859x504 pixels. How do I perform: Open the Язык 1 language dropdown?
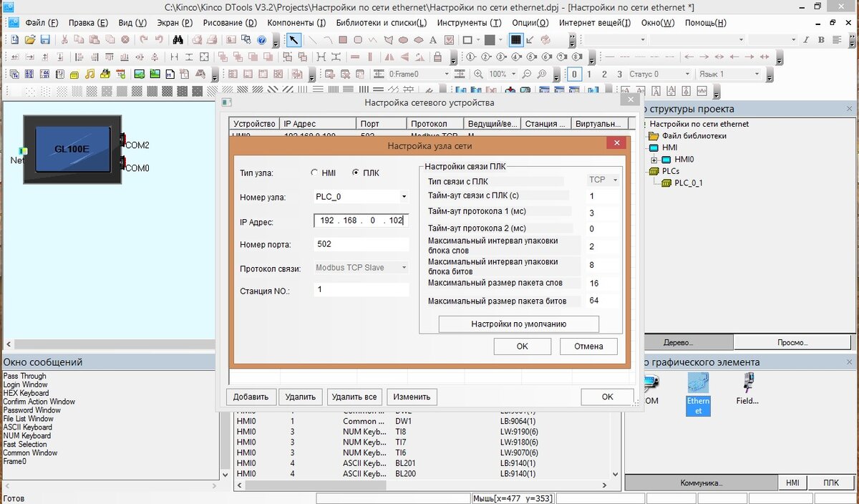tap(757, 74)
